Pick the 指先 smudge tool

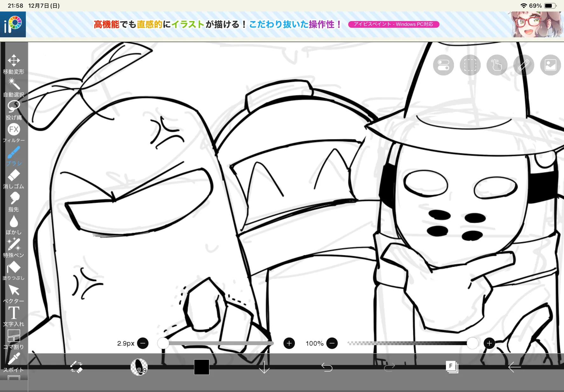[x=14, y=202]
